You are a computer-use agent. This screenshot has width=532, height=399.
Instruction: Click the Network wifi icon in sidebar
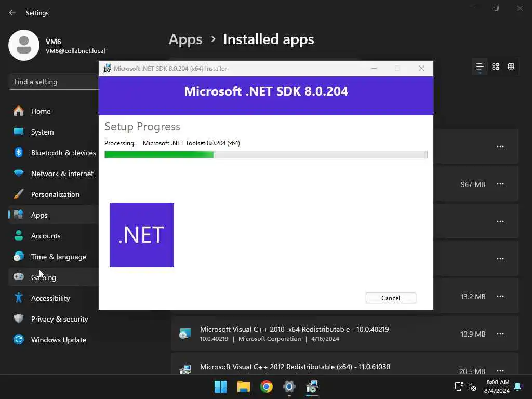pos(19,173)
